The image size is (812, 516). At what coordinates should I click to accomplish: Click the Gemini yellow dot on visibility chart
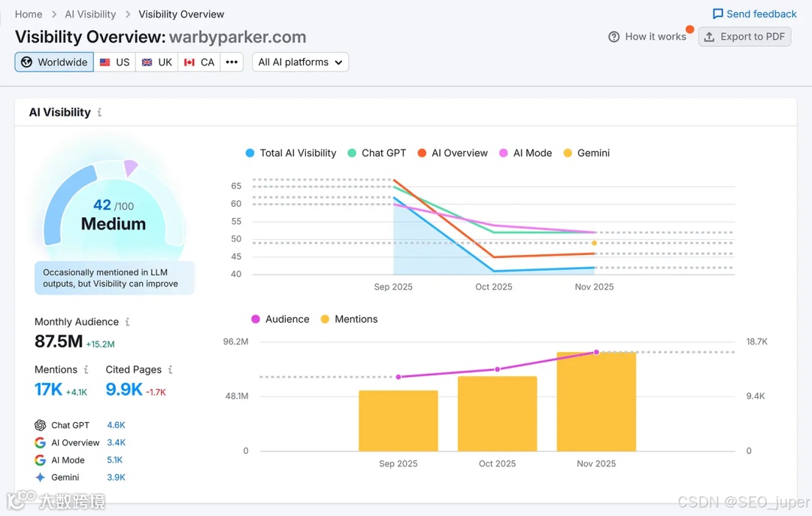click(595, 243)
